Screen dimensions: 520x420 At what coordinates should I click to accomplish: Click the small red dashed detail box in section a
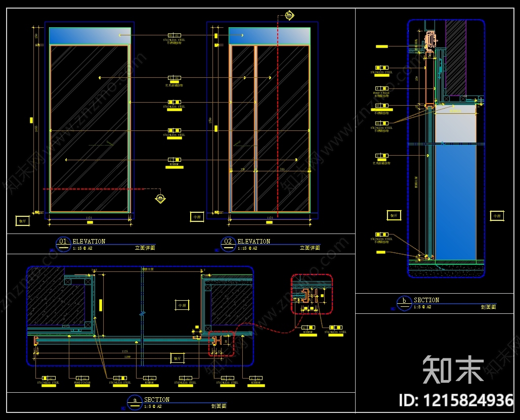[x=221, y=344]
